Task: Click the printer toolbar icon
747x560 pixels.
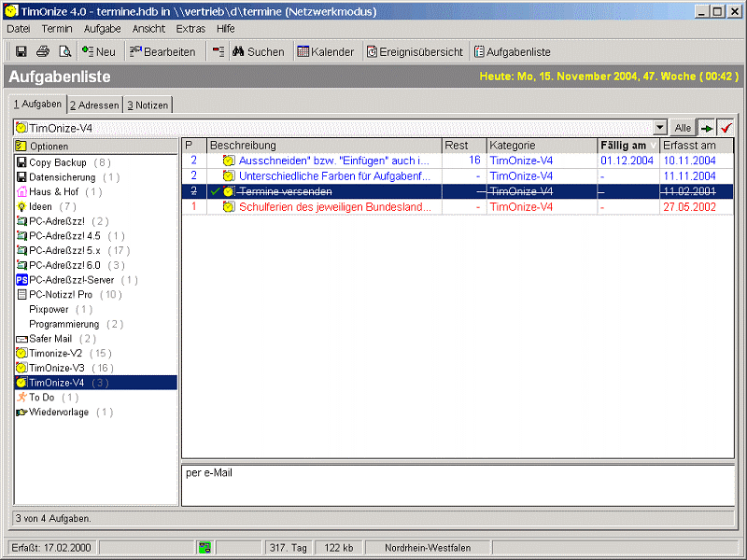Action: (43, 51)
